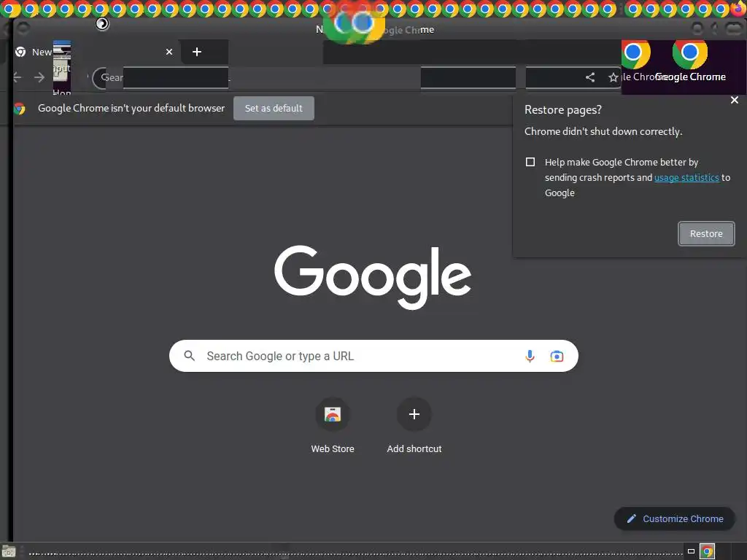Viewport: 747px width, 560px height.
Task: Click the Restore button
Action: [x=706, y=234]
